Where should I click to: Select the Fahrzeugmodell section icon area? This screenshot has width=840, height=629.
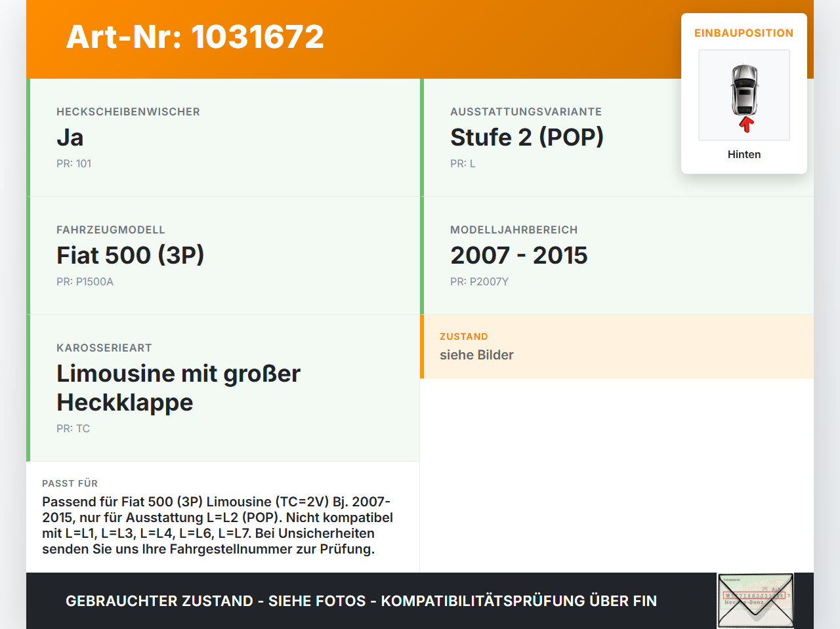coord(110,230)
